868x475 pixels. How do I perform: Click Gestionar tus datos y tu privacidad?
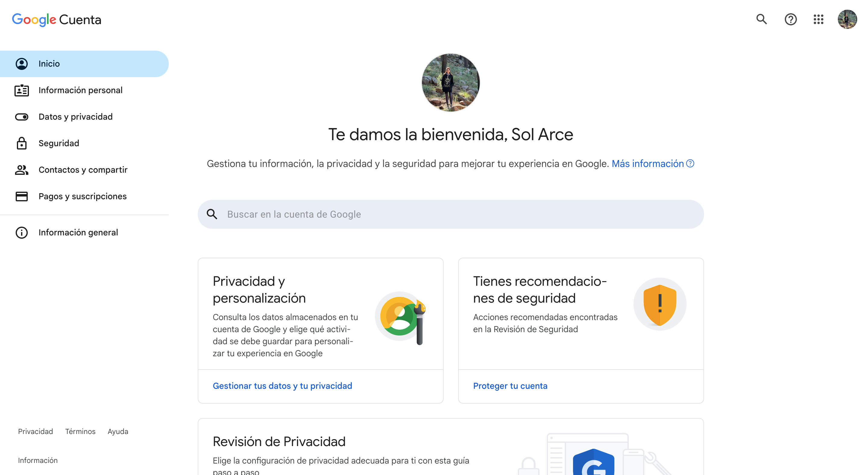[x=282, y=386]
